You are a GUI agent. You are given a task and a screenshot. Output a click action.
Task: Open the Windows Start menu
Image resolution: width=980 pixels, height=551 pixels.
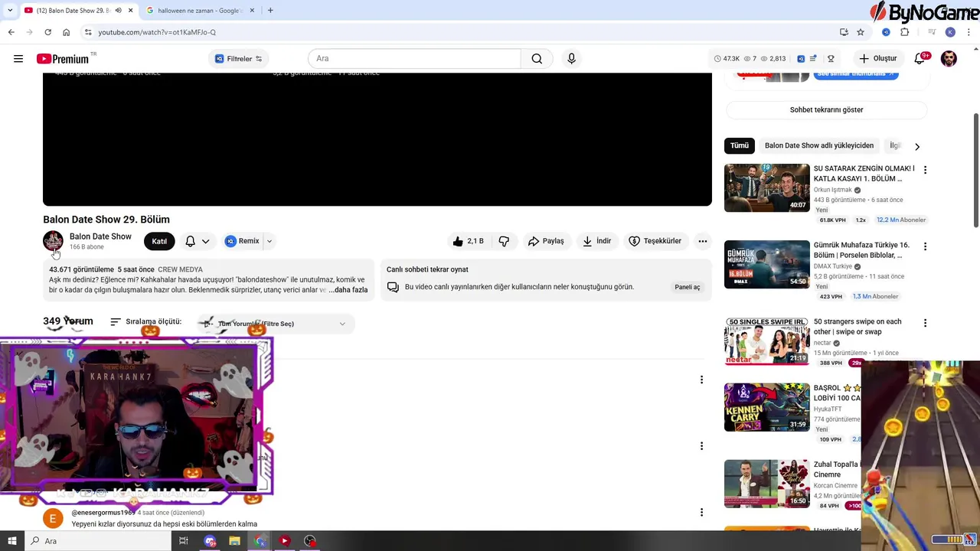(11, 541)
